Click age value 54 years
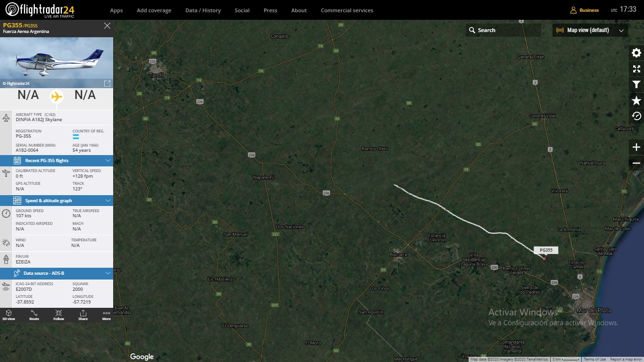 82,150
